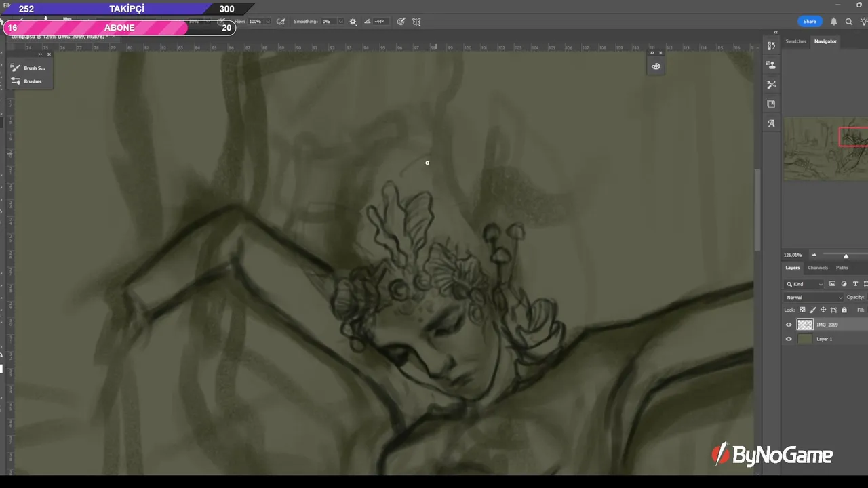
Task: Click the notifications bell icon
Action: [834, 22]
